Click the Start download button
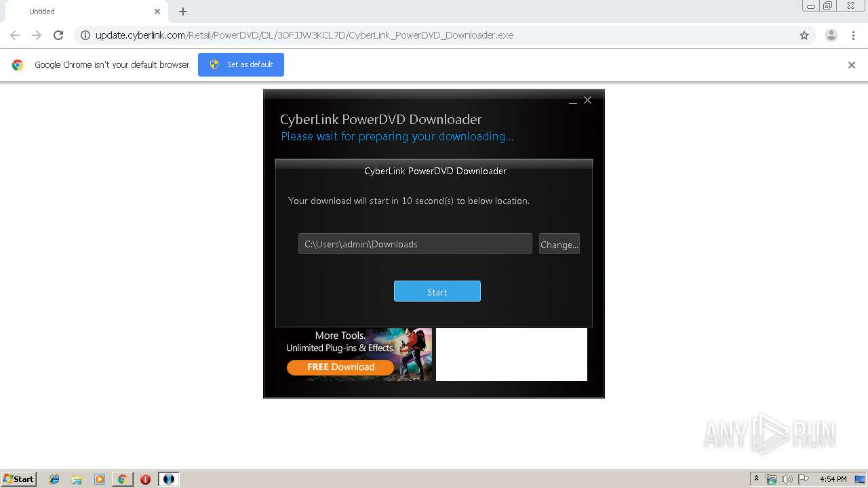This screenshot has width=868, height=488. [x=437, y=291]
